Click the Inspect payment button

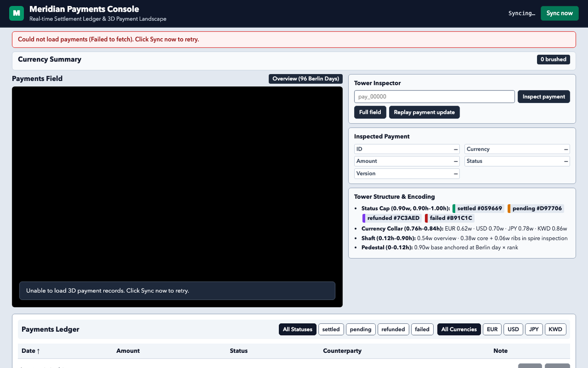coord(544,97)
